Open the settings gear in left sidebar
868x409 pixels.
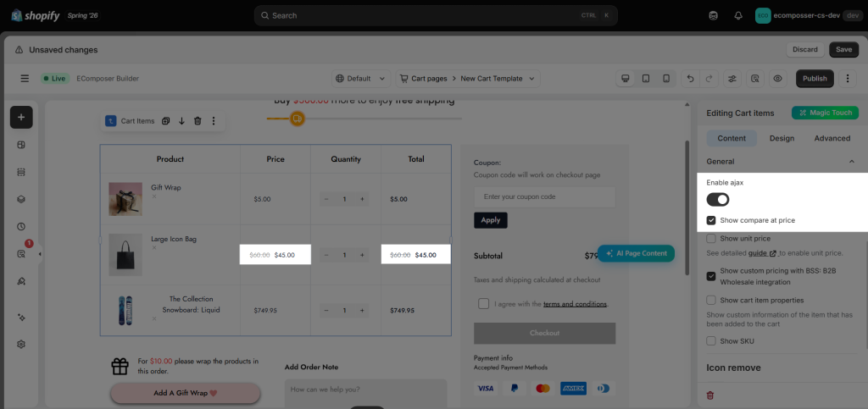coord(21,344)
